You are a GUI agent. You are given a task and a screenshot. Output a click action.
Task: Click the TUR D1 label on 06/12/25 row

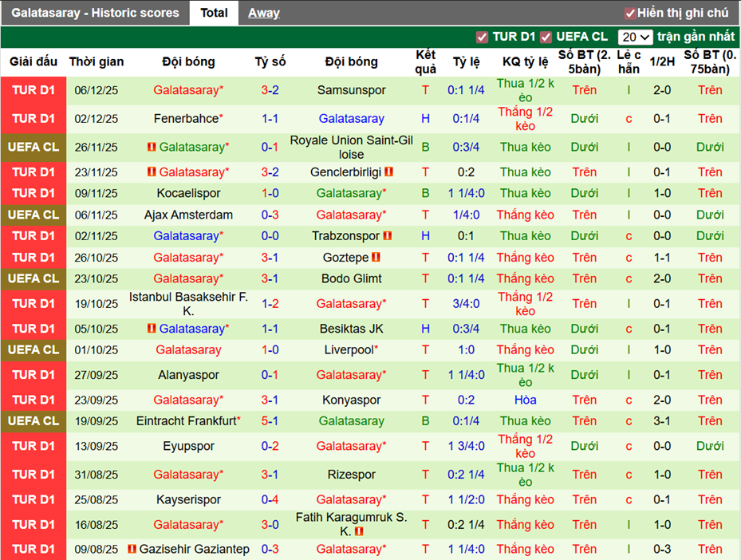pos(34,90)
